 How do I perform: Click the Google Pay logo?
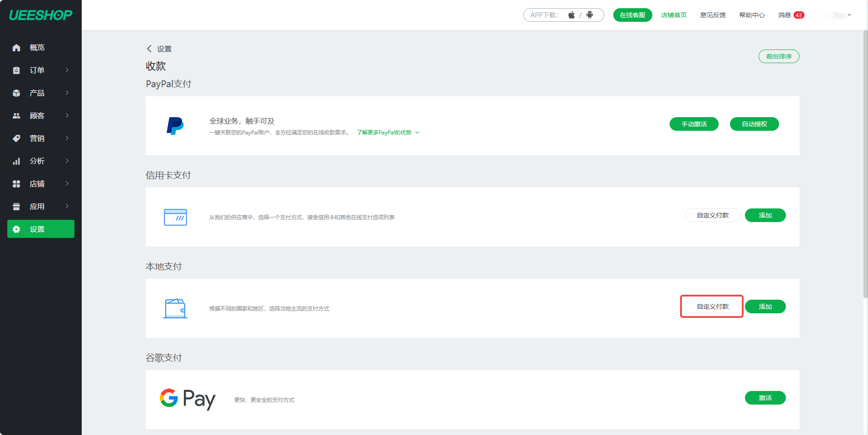[187, 399]
